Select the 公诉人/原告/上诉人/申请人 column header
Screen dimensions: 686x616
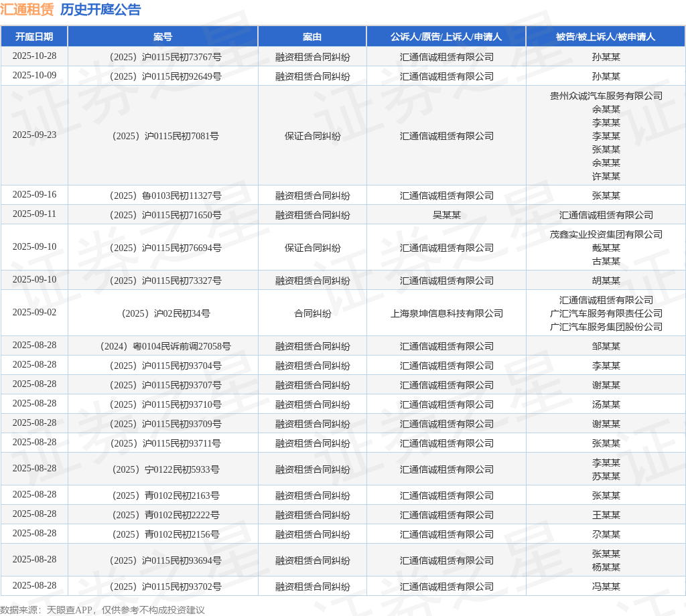point(445,37)
